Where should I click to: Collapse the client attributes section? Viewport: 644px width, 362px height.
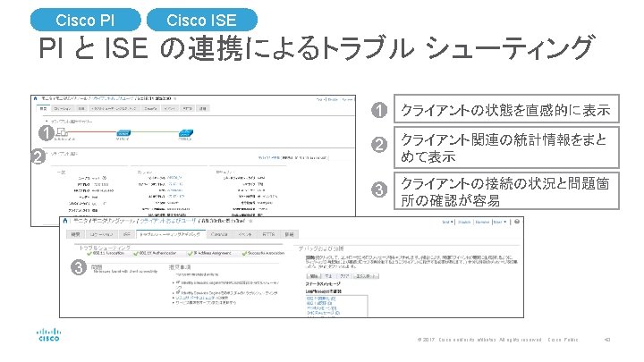[47, 154]
